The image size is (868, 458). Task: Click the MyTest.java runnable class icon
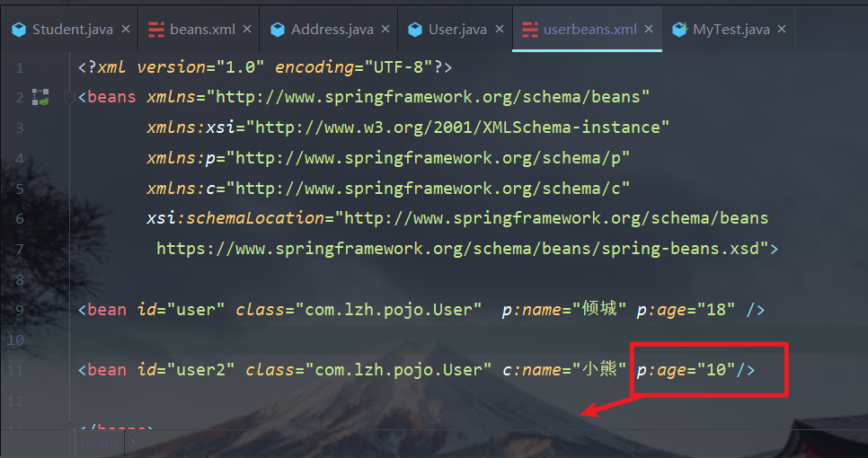(679, 30)
